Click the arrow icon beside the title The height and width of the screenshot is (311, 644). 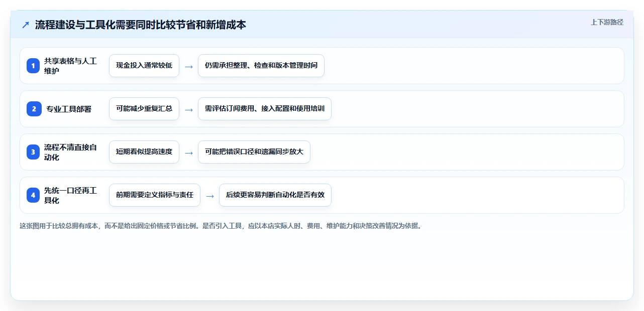[26, 25]
